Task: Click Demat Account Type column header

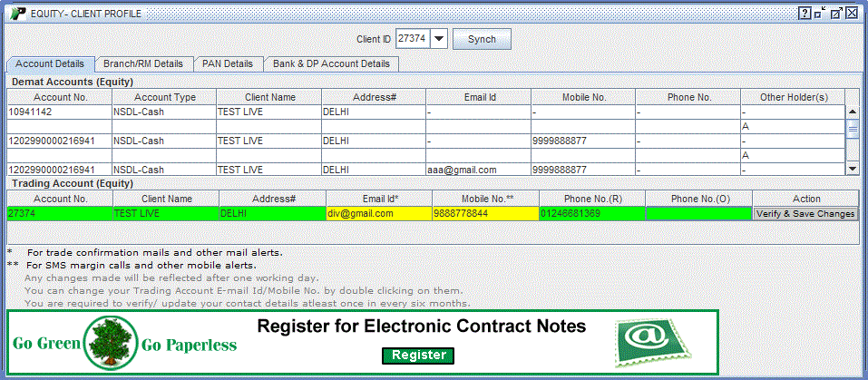Action: click(x=164, y=97)
